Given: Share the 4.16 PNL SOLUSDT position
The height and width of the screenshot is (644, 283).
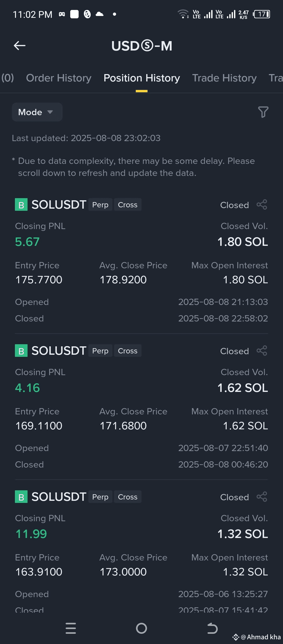Looking at the screenshot, I should (x=262, y=351).
